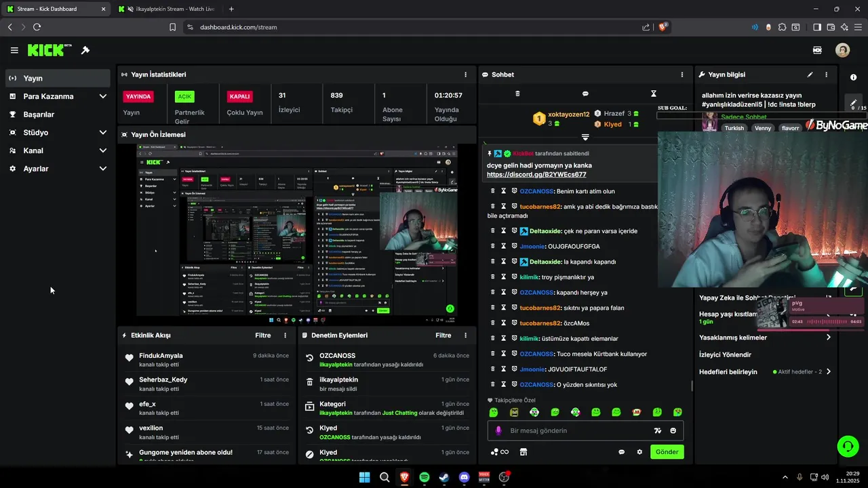868x488 pixels.
Task: Click the speech bubble icon atop chat panel
Action: pyautogui.click(x=585, y=94)
